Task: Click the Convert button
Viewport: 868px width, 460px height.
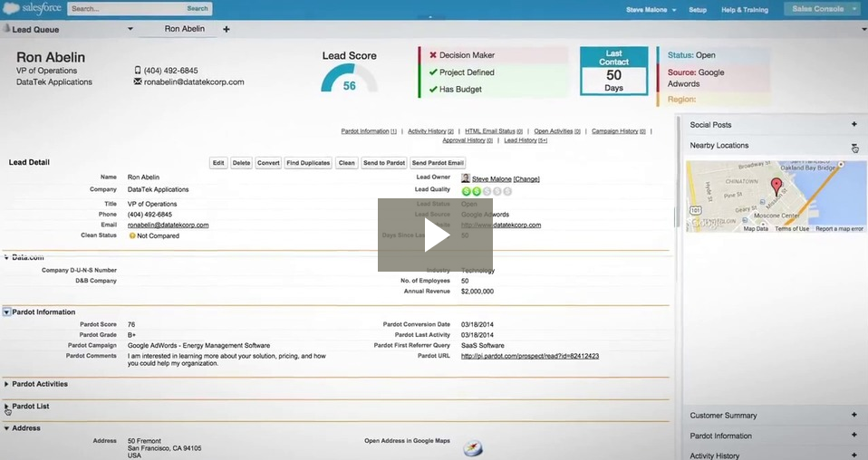Action: (268, 163)
